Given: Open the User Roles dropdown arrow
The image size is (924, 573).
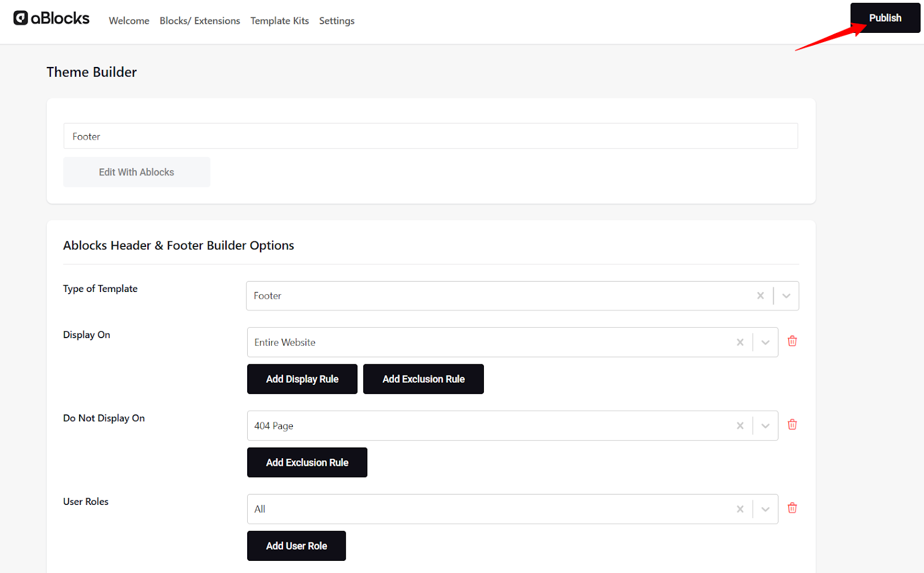Looking at the screenshot, I should pyautogui.click(x=765, y=509).
